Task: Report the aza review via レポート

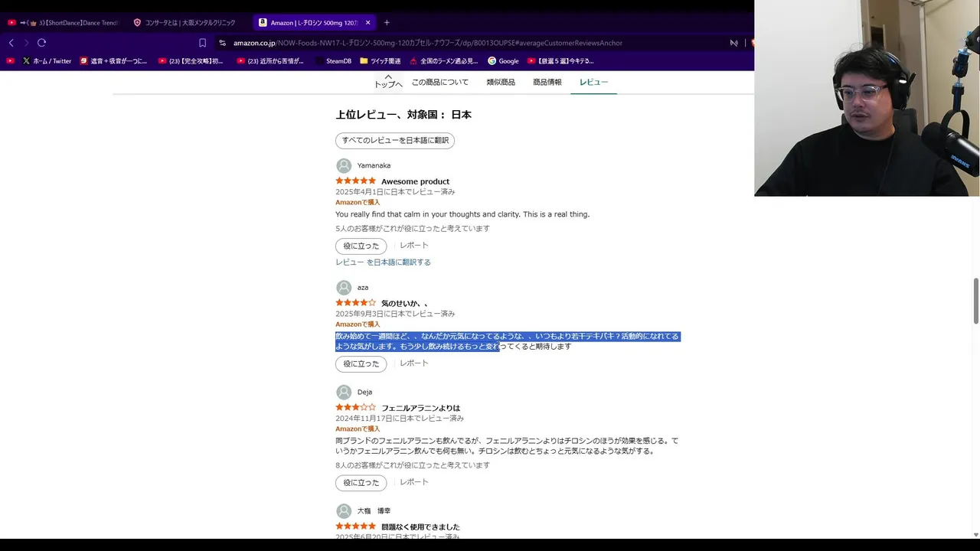Action: coord(414,364)
